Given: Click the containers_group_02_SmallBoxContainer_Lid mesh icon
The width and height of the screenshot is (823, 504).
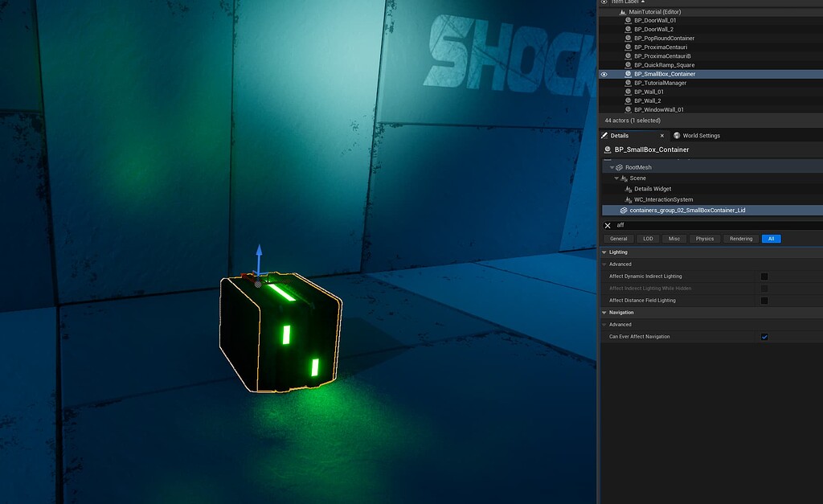Looking at the screenshot, I should click(624, 210).
